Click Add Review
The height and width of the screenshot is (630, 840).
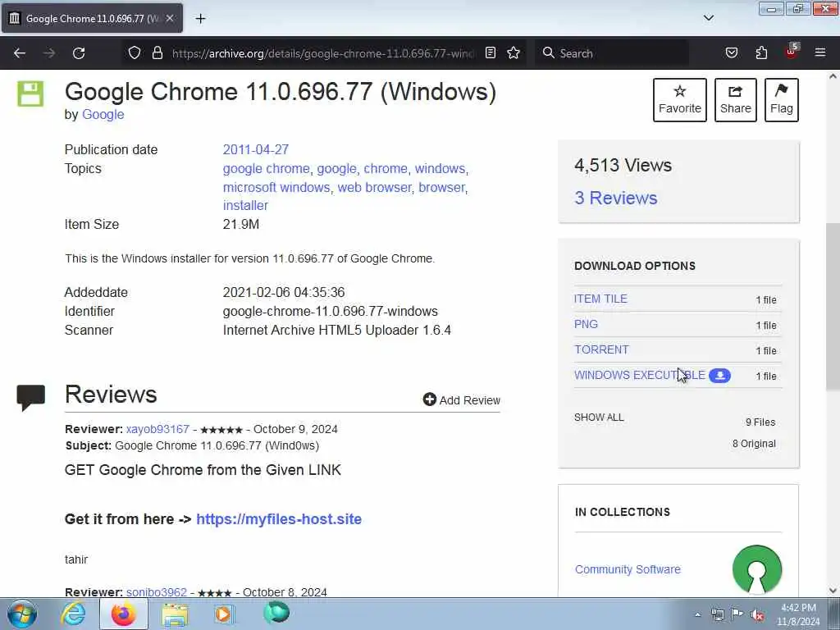(x=462, y=400)
